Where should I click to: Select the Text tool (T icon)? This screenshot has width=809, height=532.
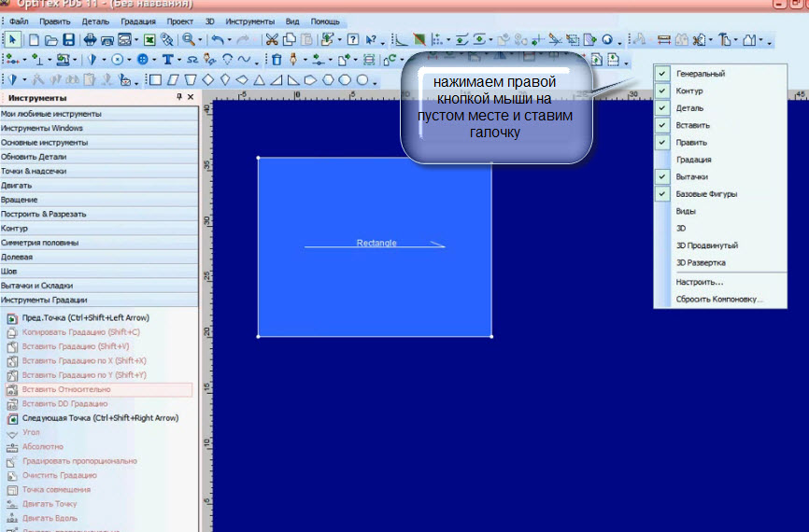[167, 60]
